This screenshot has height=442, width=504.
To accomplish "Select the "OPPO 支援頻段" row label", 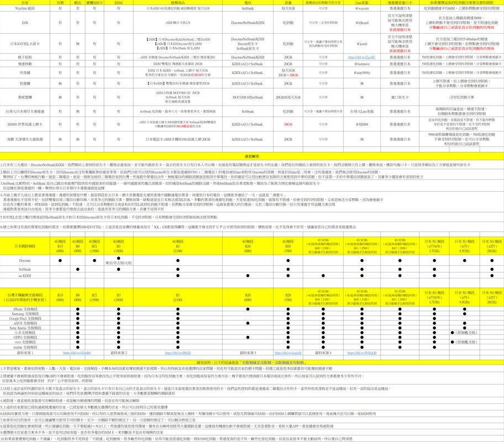I will [25, 338].
